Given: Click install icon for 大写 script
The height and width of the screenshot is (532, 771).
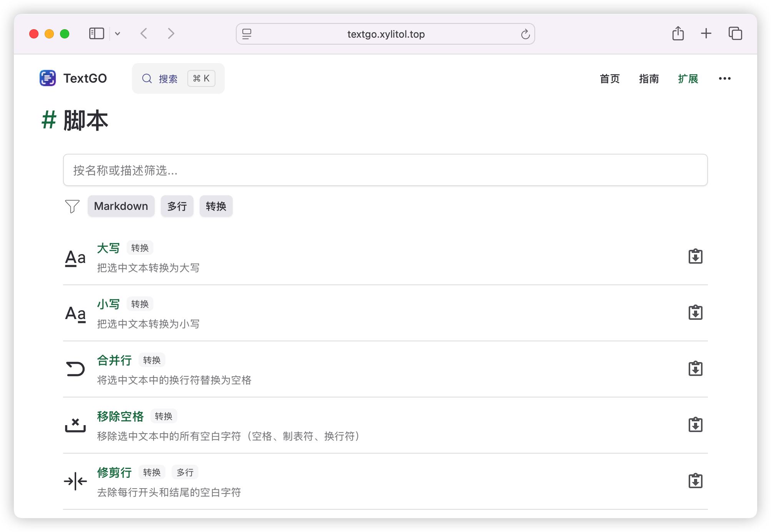Looking at the screenshot, I should pos(695,257).
